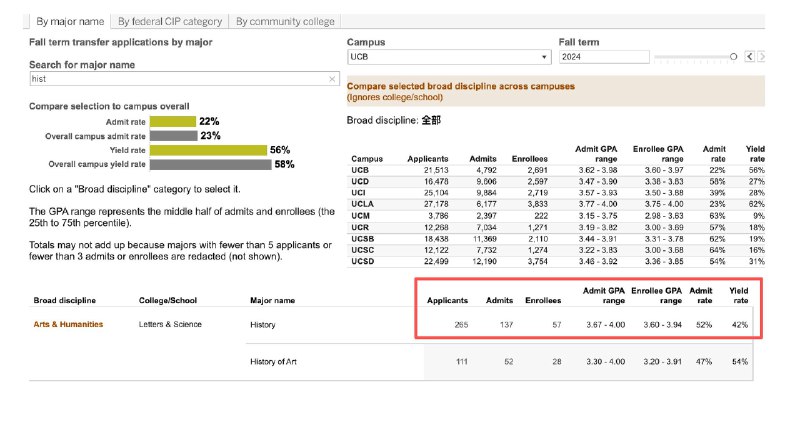The width and height of the screenshot is (800, 422).
Task: Select the UCM campus row
Action: [558, 216]
